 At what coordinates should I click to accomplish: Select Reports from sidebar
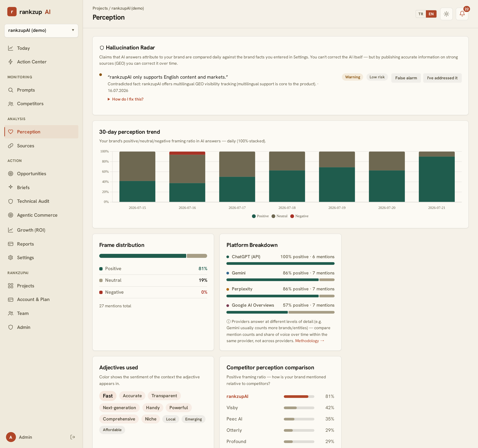pyautogui.click(x=41, y=244)
